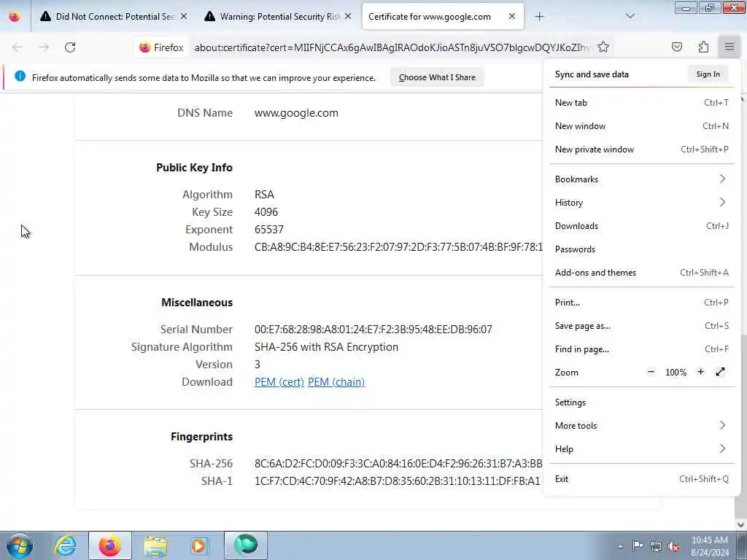Viewport: 747px width, 560px height.
Task: Switch to the 'Did Not Connect' tab
Action: [115, 17]
